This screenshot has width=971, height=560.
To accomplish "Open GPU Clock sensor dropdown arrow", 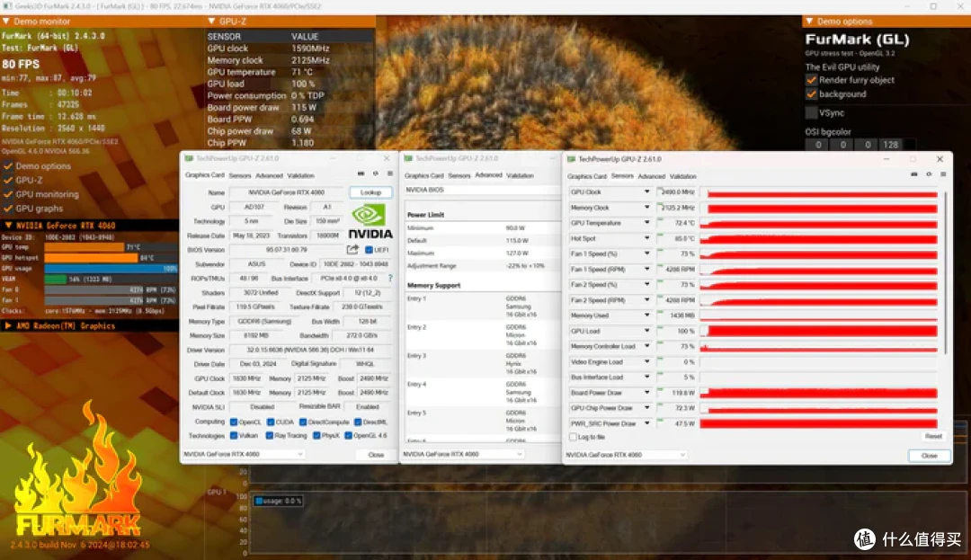I will click(646, 191).
